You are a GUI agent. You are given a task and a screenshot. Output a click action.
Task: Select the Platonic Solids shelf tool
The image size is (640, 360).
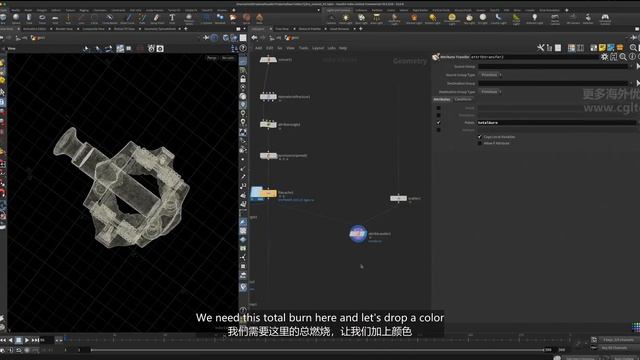[x=189, y=18]
